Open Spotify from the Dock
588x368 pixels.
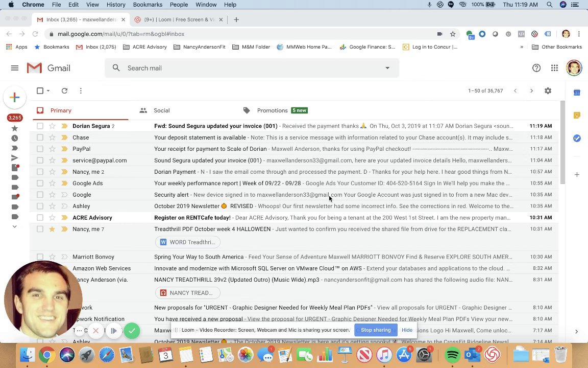coord(452,355)
